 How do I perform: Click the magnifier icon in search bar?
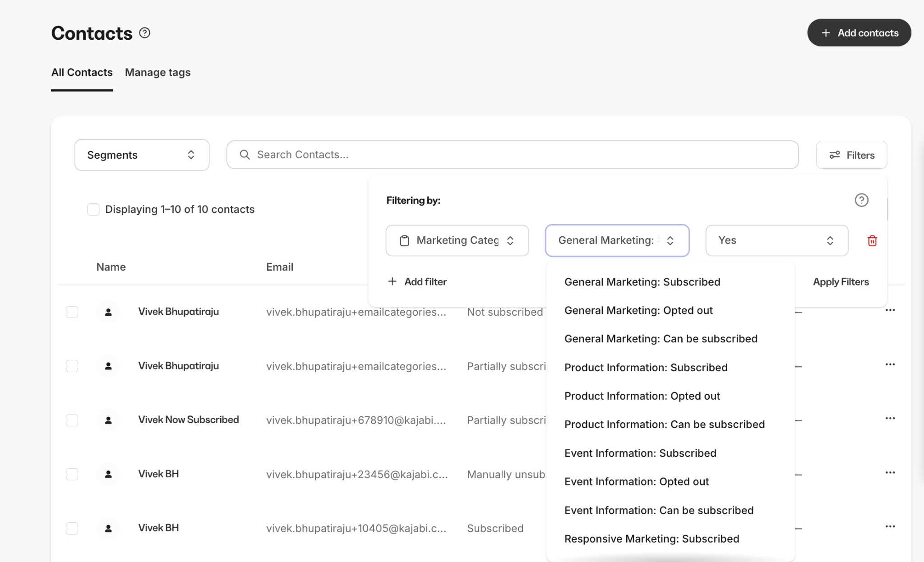click(x=245, y=155)
